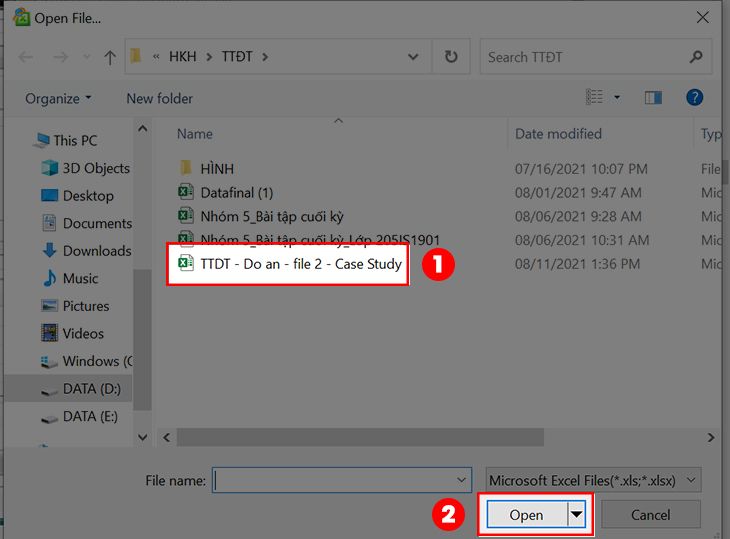Click the Open button

tap(526, 515)
